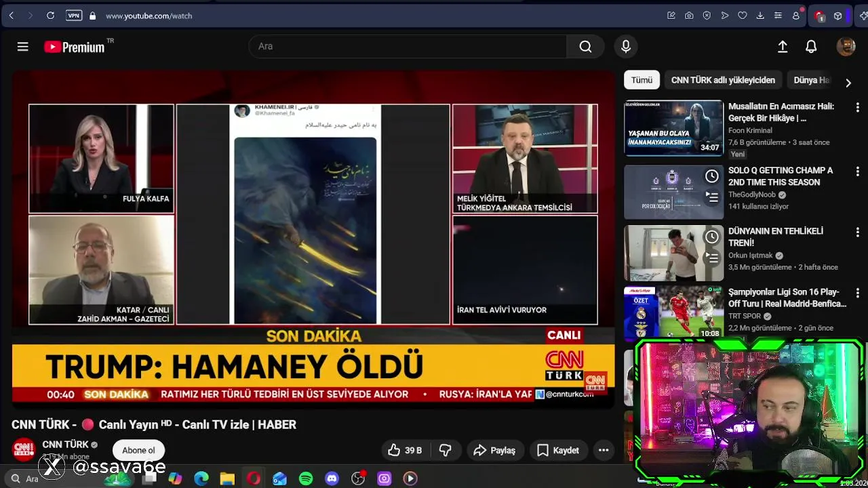The image size is (868, 488).
Task: Reload the page in browser
Action: [50, 16]
